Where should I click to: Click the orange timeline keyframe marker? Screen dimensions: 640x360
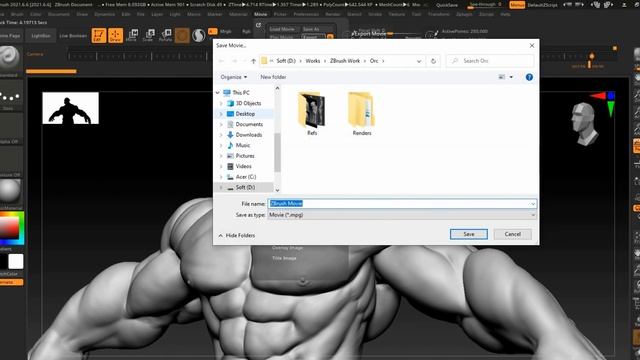[x=591, y=56]
